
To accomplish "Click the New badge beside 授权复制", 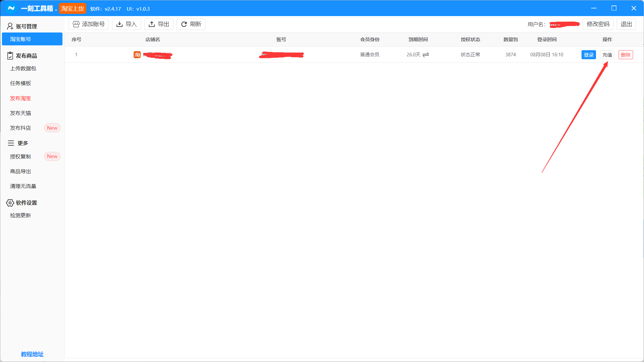I will tap(52, 156).
